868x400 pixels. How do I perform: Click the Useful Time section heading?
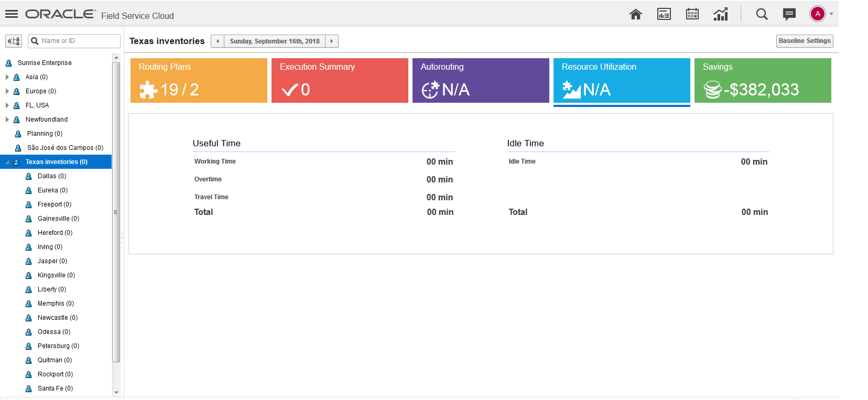(x=216, y=143)
